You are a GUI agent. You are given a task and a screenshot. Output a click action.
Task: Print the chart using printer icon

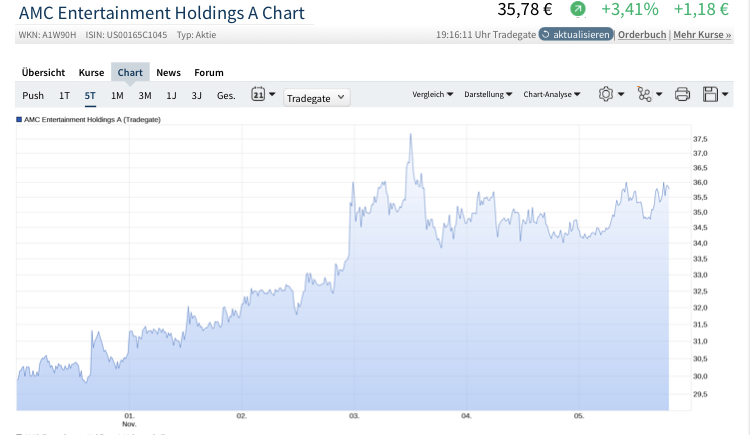point(682,95)
